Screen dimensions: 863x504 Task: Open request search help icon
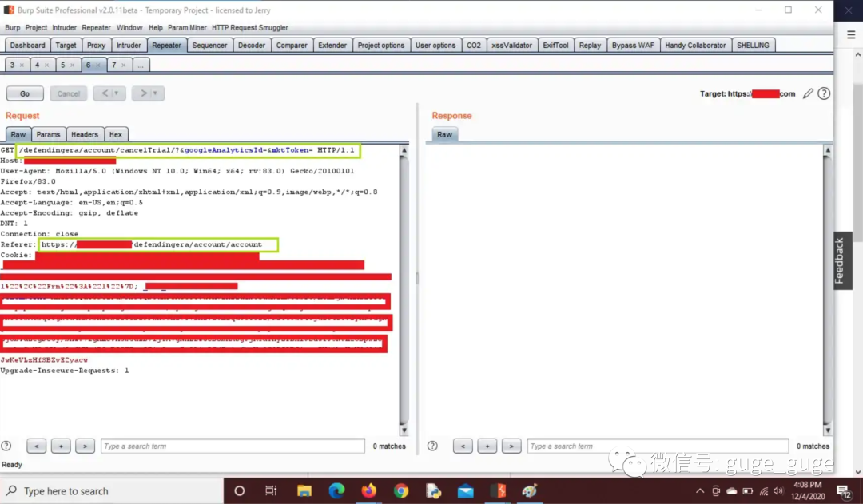[6, 446]
